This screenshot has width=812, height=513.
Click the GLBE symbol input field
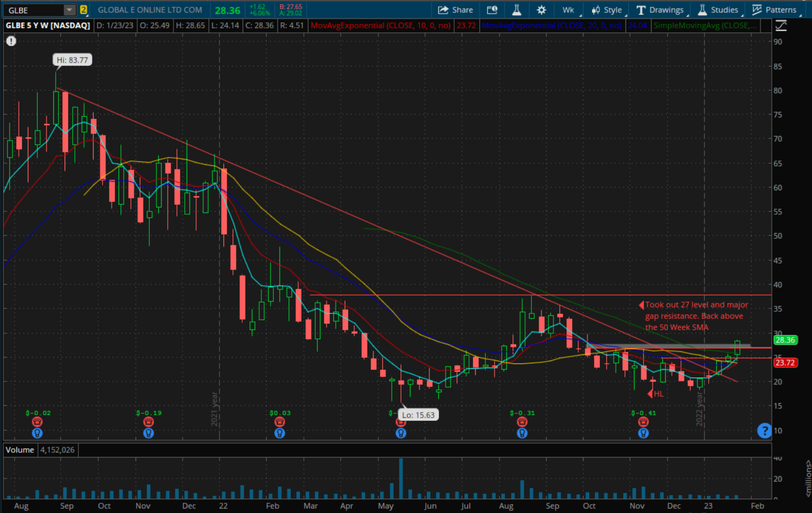[x=33, y=10]
